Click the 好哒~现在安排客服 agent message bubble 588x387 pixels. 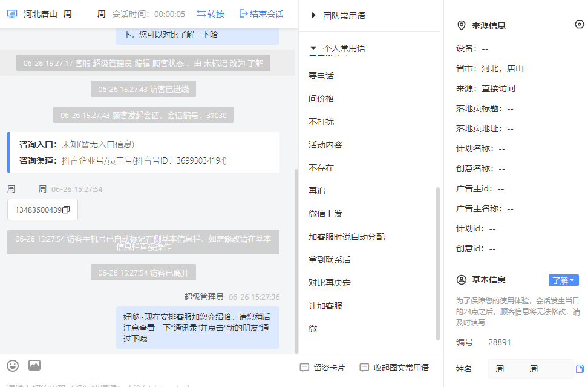coord(198,328)
